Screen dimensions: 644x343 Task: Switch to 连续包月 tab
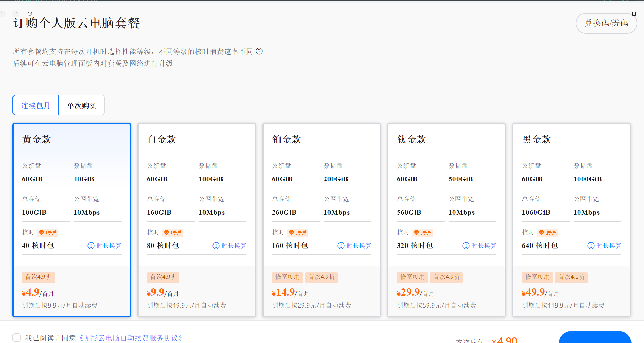(36, 105)
